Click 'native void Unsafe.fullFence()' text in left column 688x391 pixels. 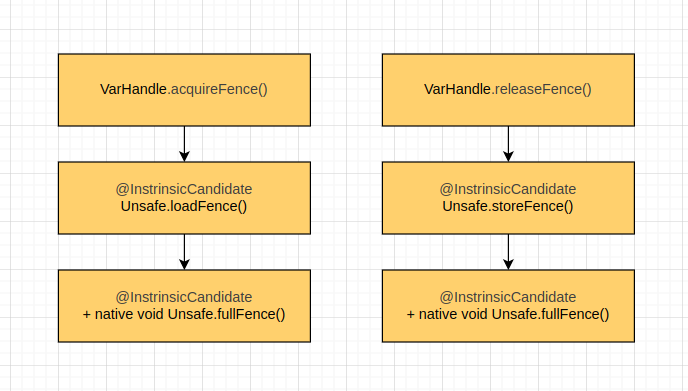[190, 314]
